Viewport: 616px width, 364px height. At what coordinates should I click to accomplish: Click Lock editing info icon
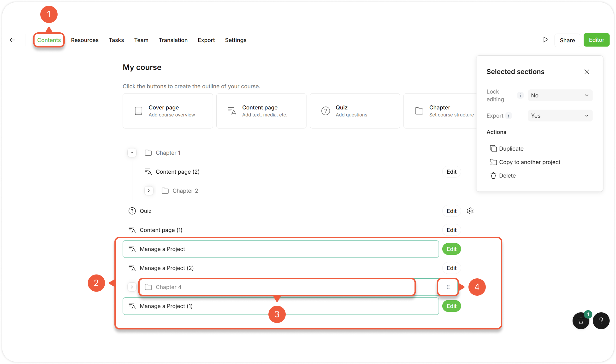click(520, 95)
